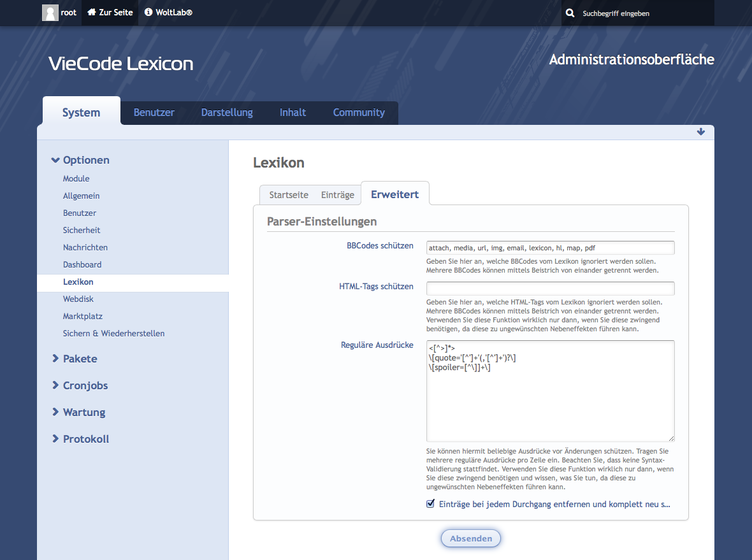Image resolution: width=752 pixels, height=560 pixels.
Task: Click the root user avatar icon
Action: (x=50, y=13)
